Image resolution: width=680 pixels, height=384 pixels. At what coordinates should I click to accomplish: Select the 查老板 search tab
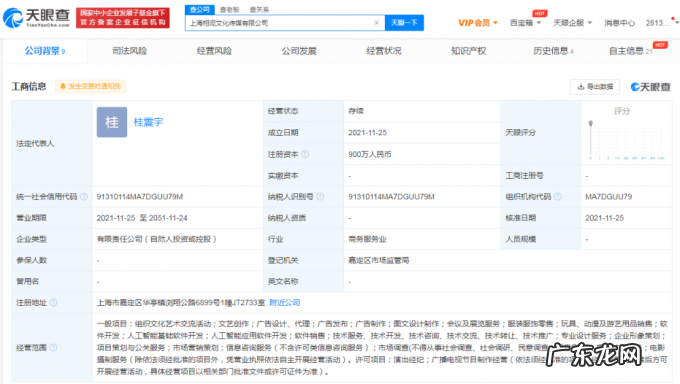click(x=229, y=10)
